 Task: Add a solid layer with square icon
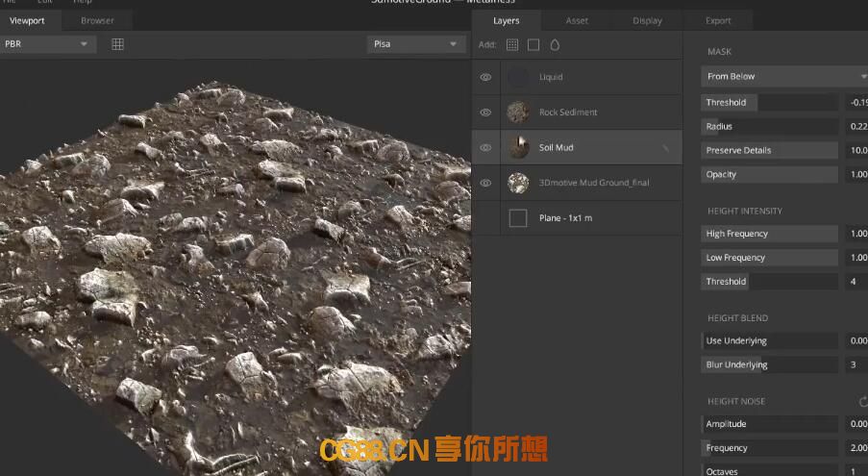click(533, 45)
